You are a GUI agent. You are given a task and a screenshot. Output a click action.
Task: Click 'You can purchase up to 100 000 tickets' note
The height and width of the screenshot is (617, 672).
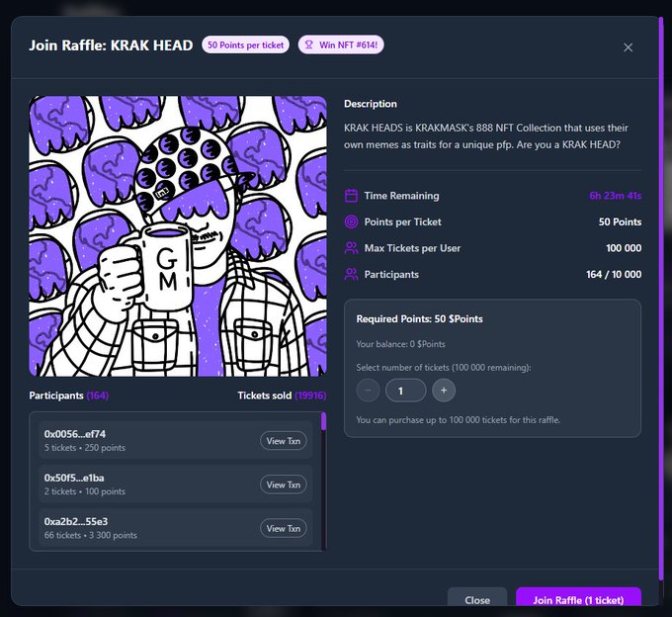pos(459,420)
